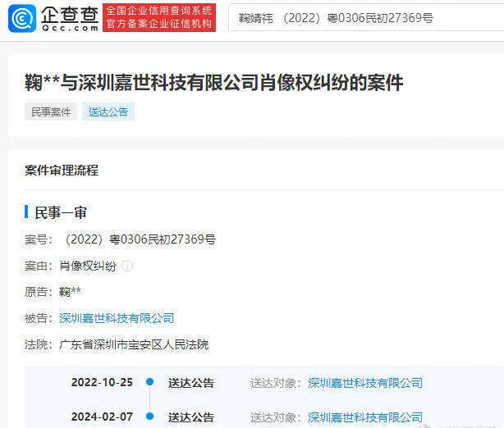Image resolution: width=504 pixels, height=428 pixels.
Task: Click the Qcc blue logo icon
Action: pos(22,17)
